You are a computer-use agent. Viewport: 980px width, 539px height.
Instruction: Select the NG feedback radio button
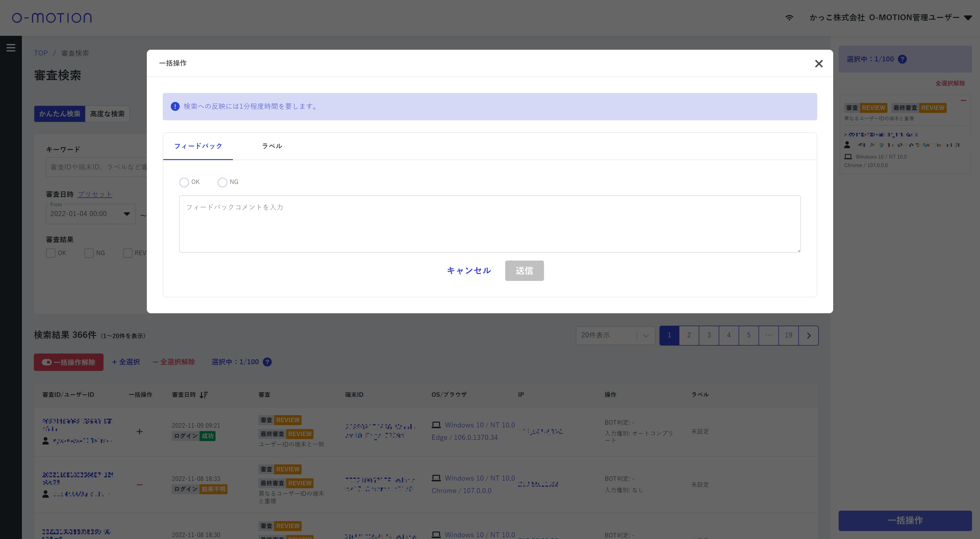tap(222, 182)
